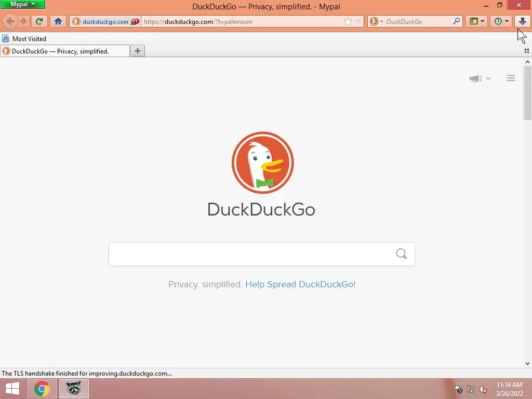
Task: Go back one page with the Back arrow
Action: coord(10,21)
